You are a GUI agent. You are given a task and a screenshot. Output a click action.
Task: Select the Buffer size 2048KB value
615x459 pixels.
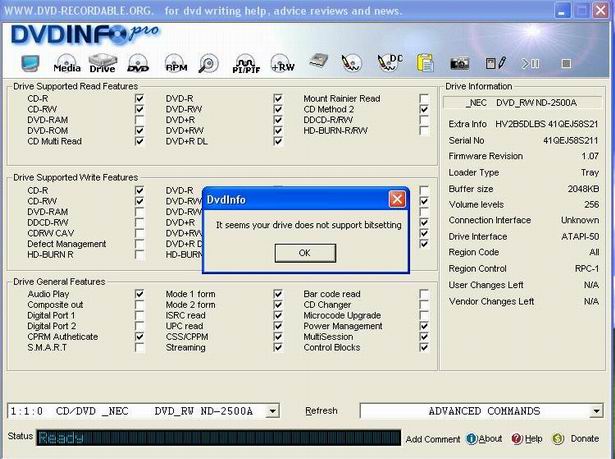(x=583, y=189)
